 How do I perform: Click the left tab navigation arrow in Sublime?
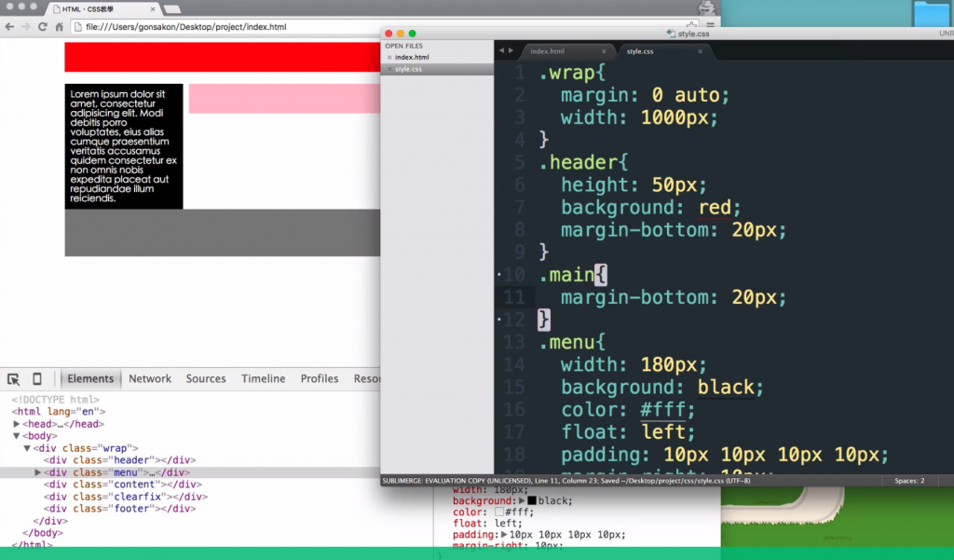tap(501, 50)
